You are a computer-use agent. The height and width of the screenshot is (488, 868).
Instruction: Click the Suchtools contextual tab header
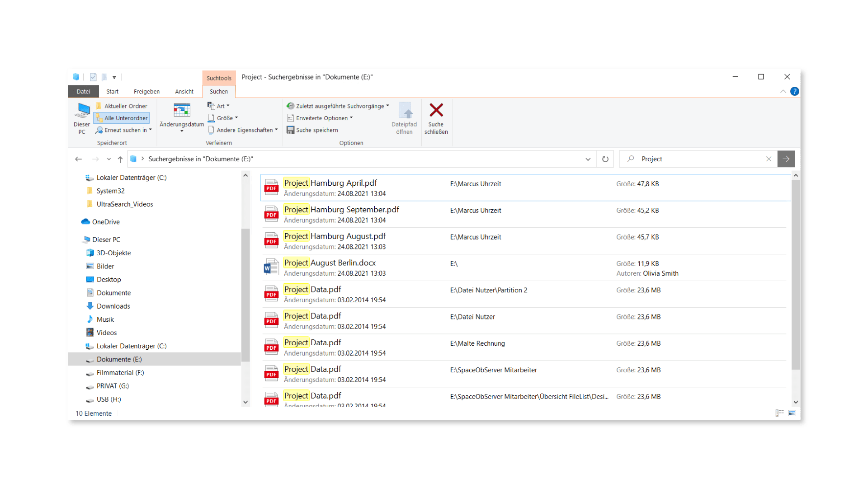click(219, 78)
